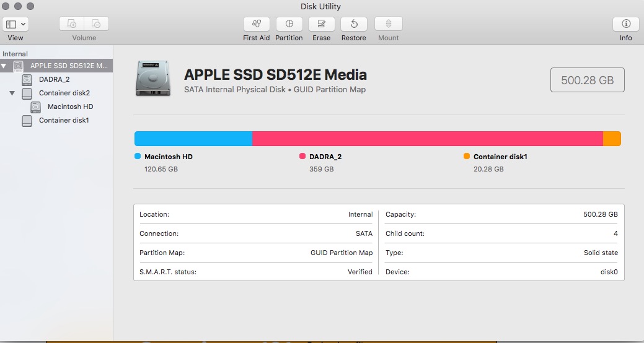The height and width of the screenshot is (343, 644).
Task: Click the orange Container disk1 bar segment
Action: (612, 139)
